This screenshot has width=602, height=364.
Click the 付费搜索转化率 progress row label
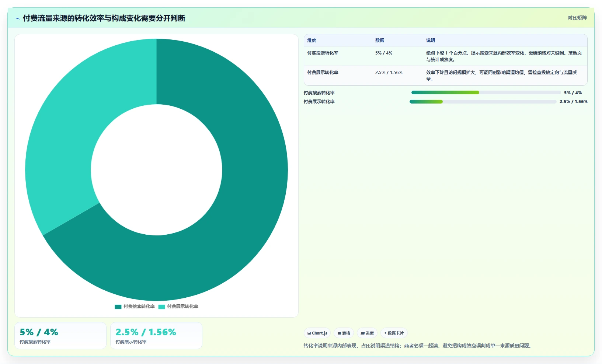(x=319, y=93)
